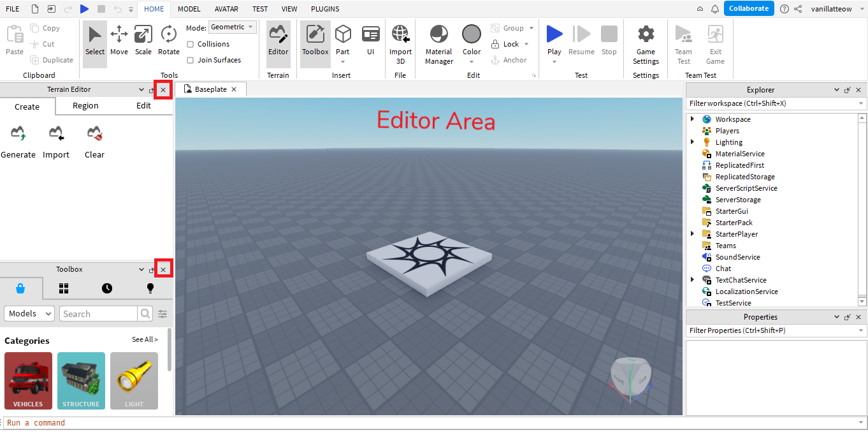Click the See All categories link
Viewport: 868px width, 444px height.
click(x=145, y=339)
